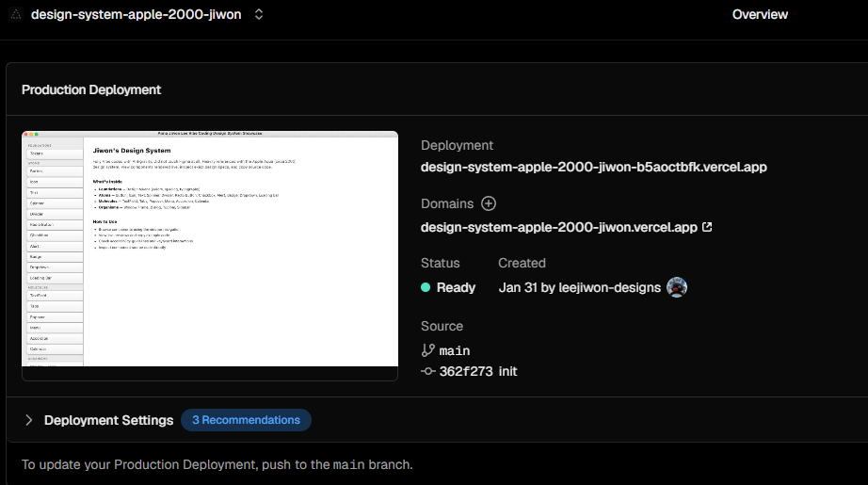Click the git branch icon

click(x=427, y=350)
